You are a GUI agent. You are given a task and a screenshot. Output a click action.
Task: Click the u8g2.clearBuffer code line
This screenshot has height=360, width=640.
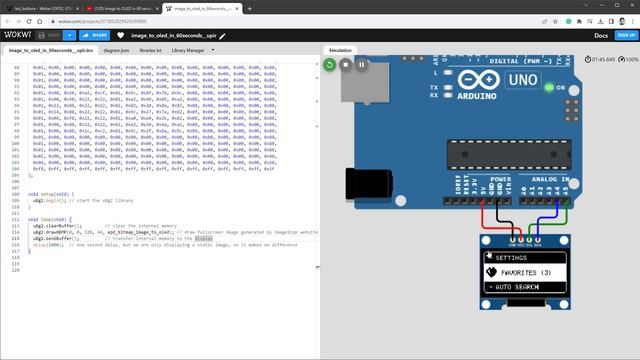tap(105, 226)
